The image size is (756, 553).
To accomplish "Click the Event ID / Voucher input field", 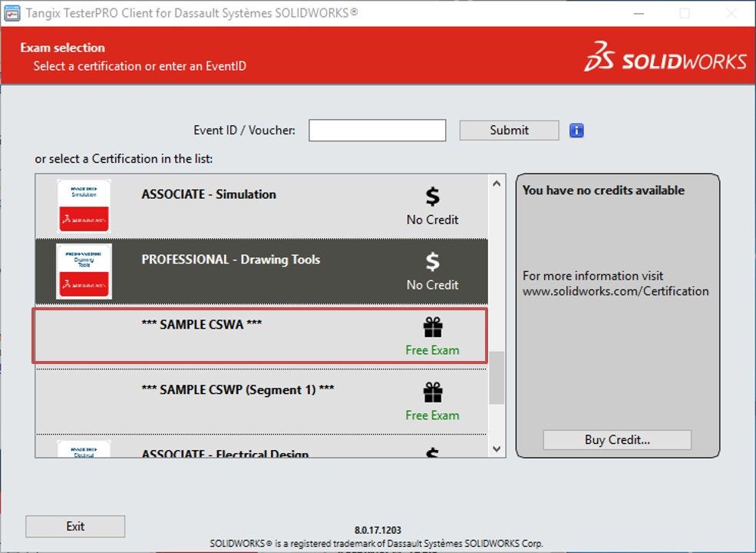I will coord(377,130).
